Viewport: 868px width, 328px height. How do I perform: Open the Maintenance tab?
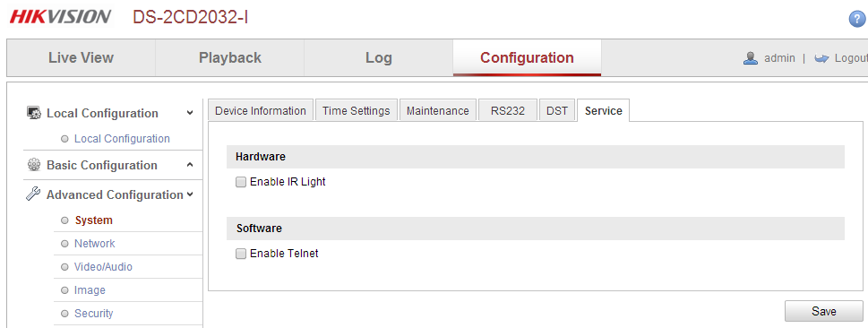coord(437,110)
